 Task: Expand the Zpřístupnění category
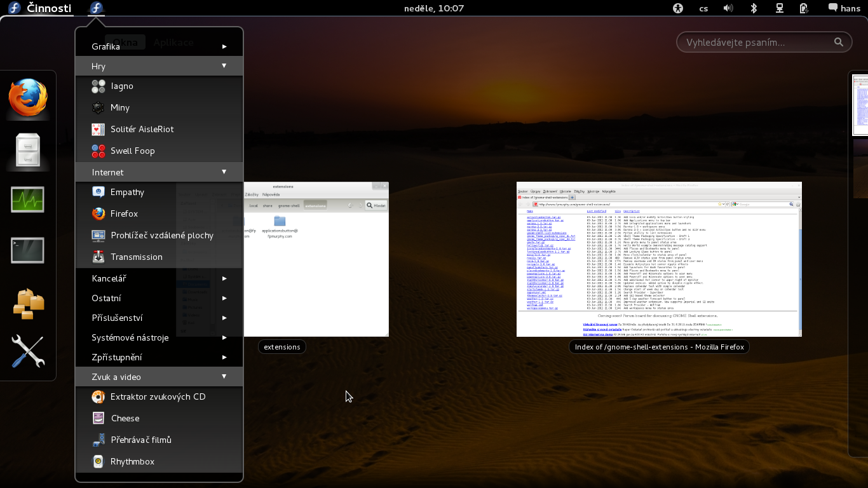point(159,357)
